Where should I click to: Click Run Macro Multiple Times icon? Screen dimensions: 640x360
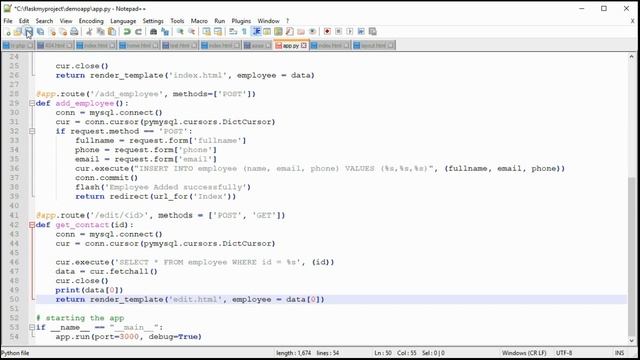(x=361, y=32)
